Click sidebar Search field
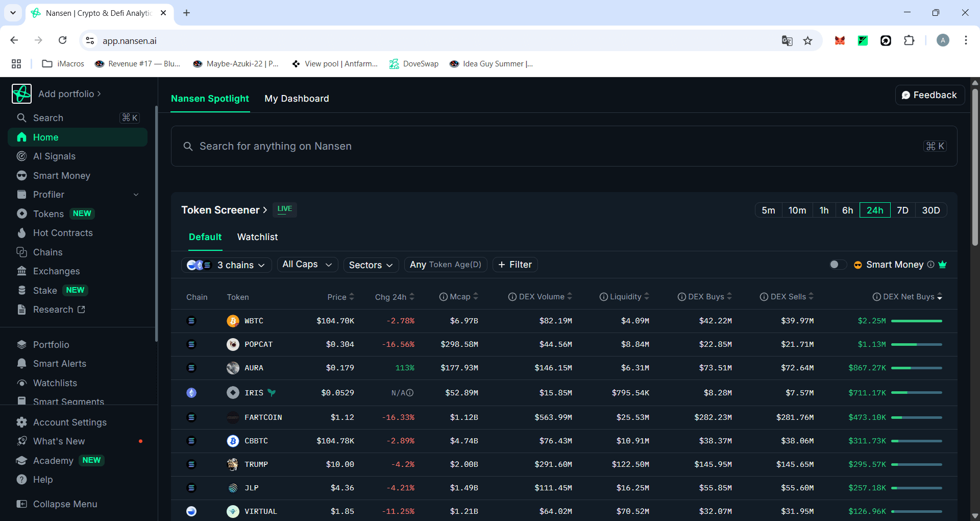The image size is (980, 521). coord(78,118)
